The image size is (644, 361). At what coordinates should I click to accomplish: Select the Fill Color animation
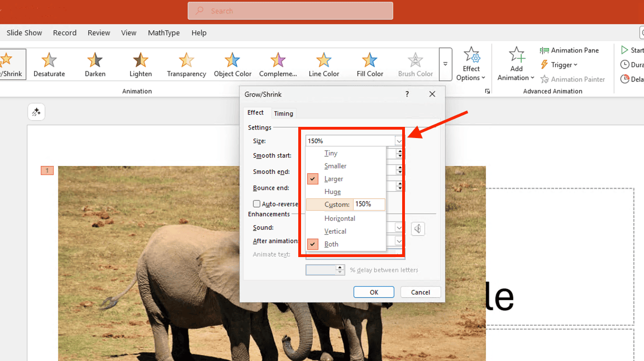click(370, 64)
